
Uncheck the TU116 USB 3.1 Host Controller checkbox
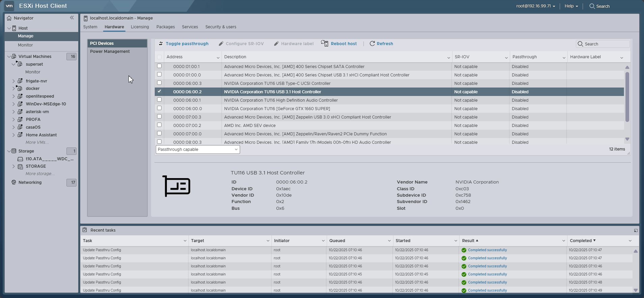159,91
